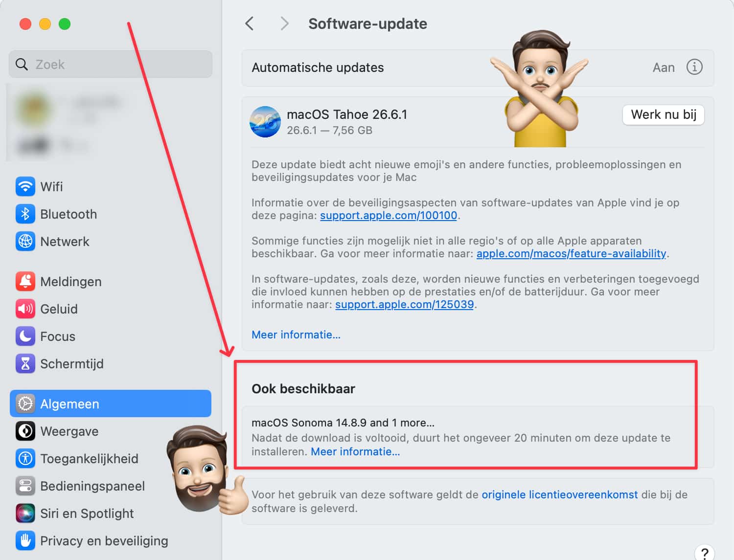This screenshot has width=734, height=560.
Task: Open Siri en Spotlight settings
Action: click(111, 513)
